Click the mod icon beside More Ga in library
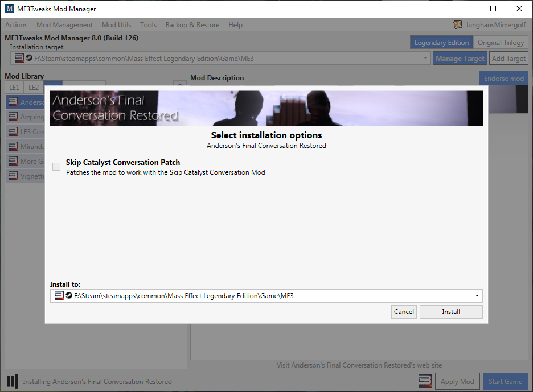 pyautogui.click(x=13, y=161)
